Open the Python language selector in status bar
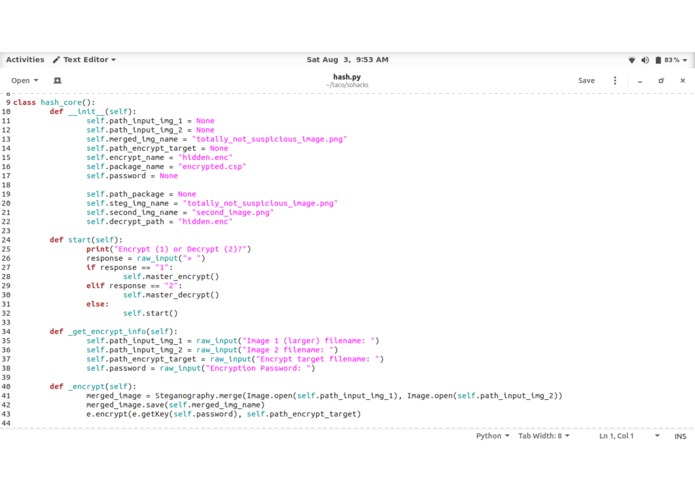 pos(492,436)
